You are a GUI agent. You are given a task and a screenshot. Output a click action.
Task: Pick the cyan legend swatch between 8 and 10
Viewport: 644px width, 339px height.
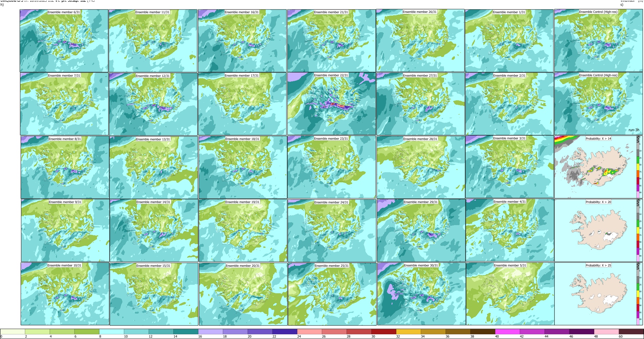pos(112,332)
